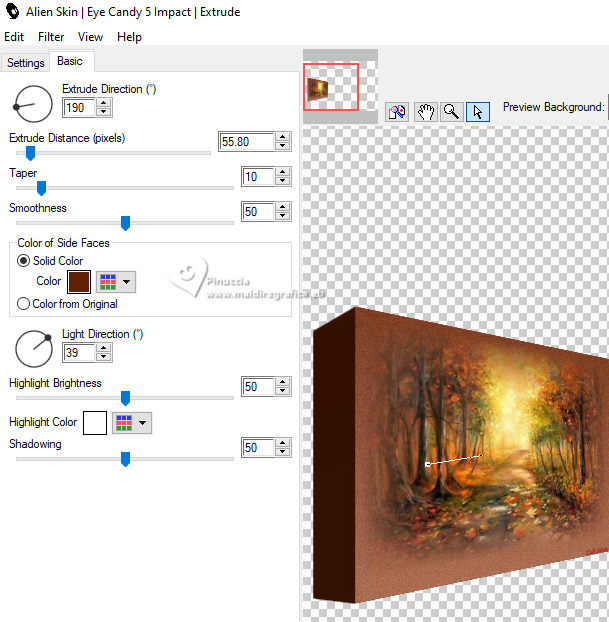Decrease Light Direction with down arrow
Image resolution: width=609 pixels, height=622 pixels.
pyautogui.click(x=104, y=357)
